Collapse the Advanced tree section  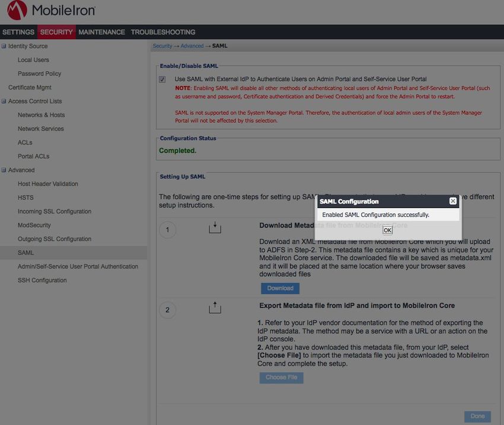pos(4,170)
